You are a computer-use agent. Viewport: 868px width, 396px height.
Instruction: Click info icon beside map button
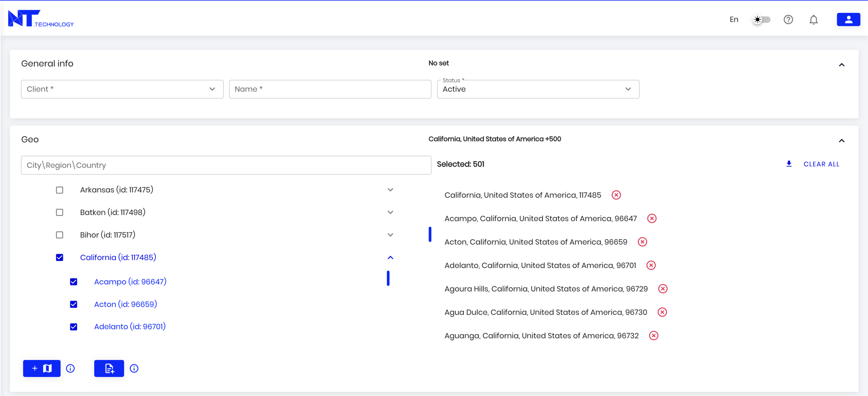pos(70,368)
